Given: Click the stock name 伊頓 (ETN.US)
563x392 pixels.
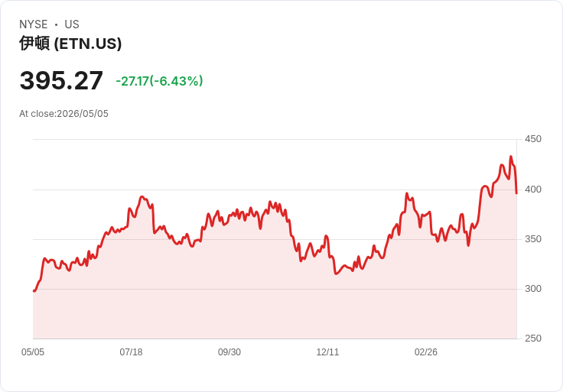Looking at the screenshot, I should coord(70,44).
